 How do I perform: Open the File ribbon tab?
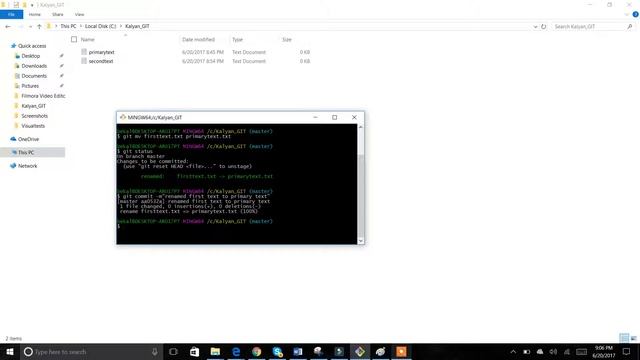[x=11, y=14]
